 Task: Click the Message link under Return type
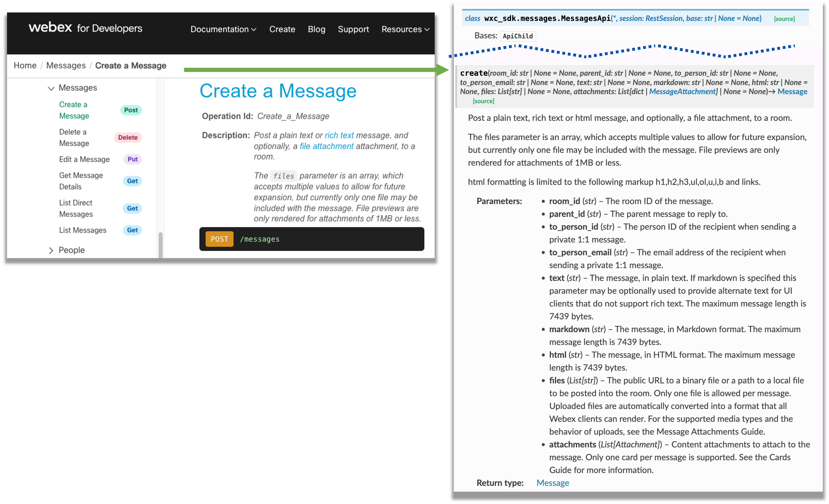click(x=552, y=483)
